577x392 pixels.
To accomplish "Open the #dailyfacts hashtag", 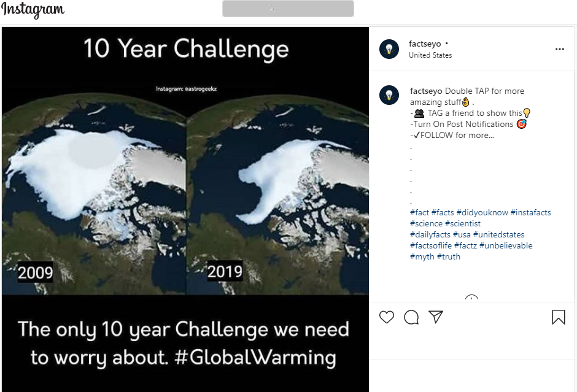I will (430, 234).
